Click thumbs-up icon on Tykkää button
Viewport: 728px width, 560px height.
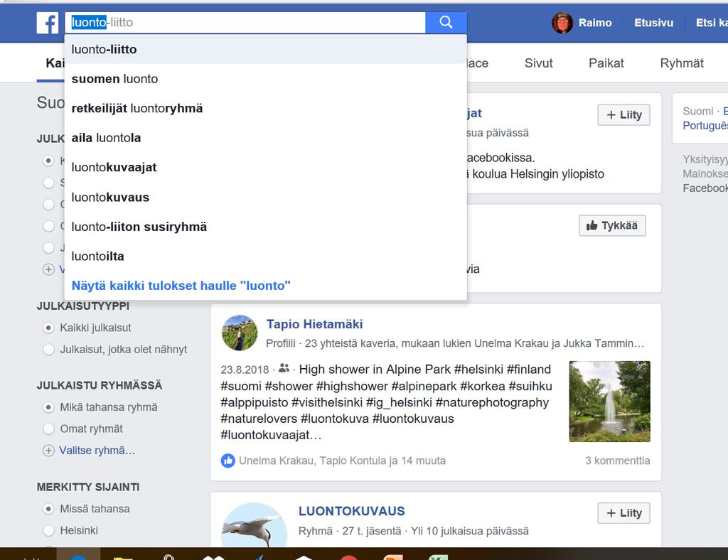click(x=591, y=225)
